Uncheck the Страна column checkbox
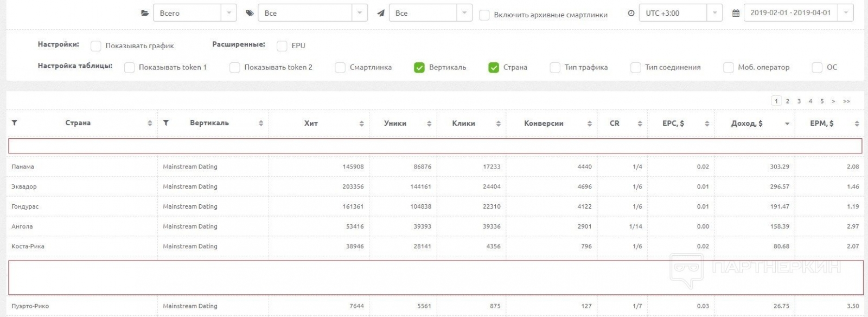Viewport: 868px width, 317px height. click(x=494, y=68)
